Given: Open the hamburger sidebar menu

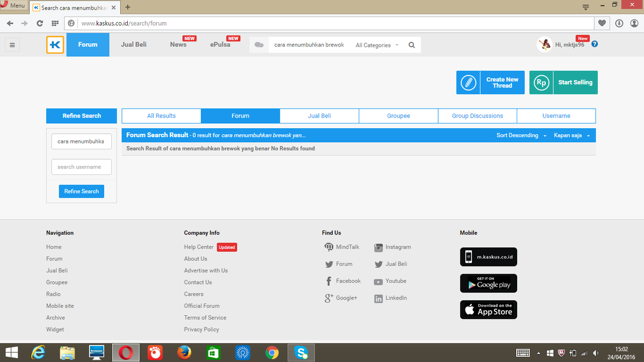Looking at the screenshot, I should coord(12,45).
